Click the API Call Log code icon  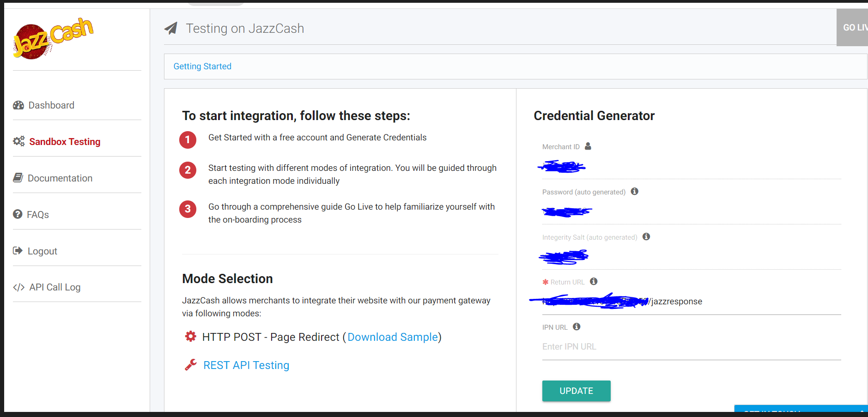pos(18,287)
